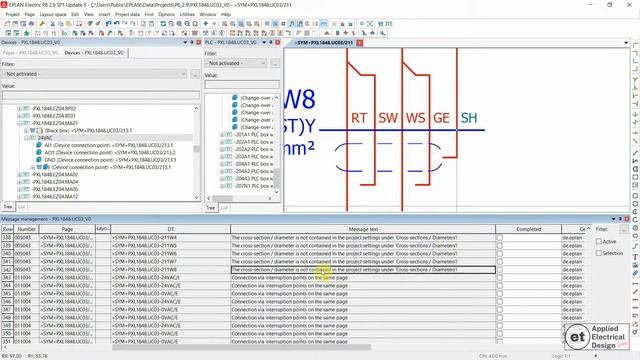Tick Completed checkbox for row 343
Screen dimensions: 640x360
click(x=500, y=278)
